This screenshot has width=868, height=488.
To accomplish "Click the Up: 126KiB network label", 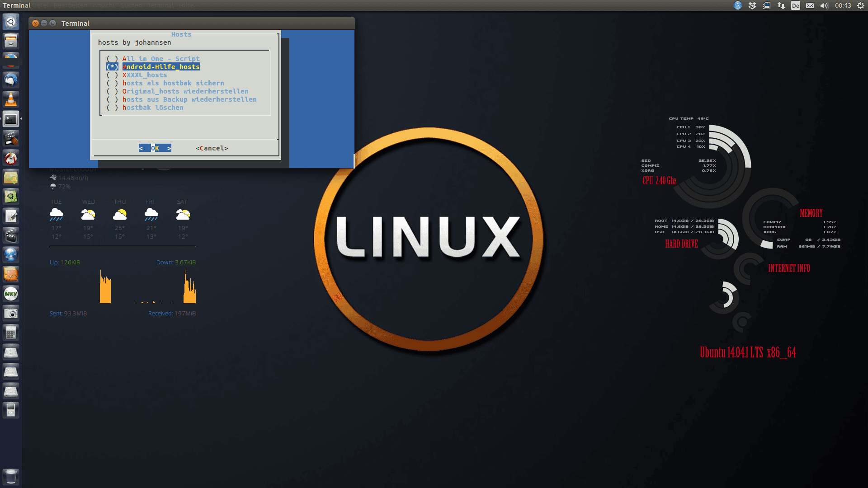I will (x=65, y=262).
